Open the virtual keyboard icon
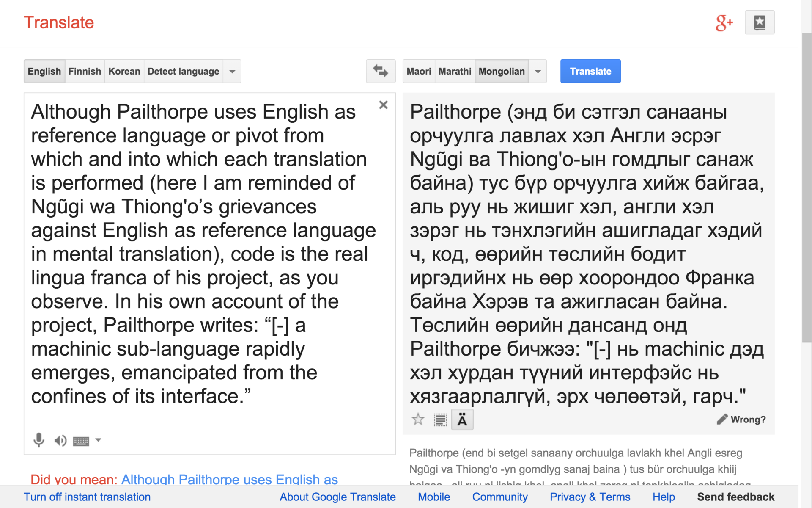 (x=81, y=441)
